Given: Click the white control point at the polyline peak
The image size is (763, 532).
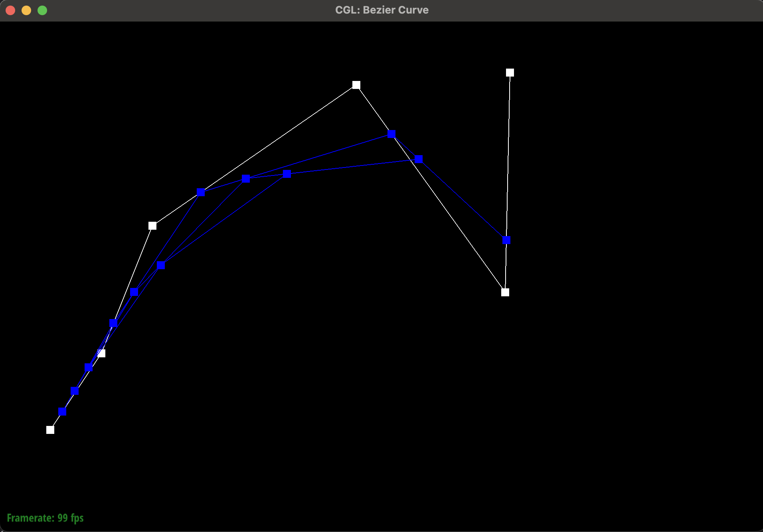Looking at the screenshot, I should 356,85.
